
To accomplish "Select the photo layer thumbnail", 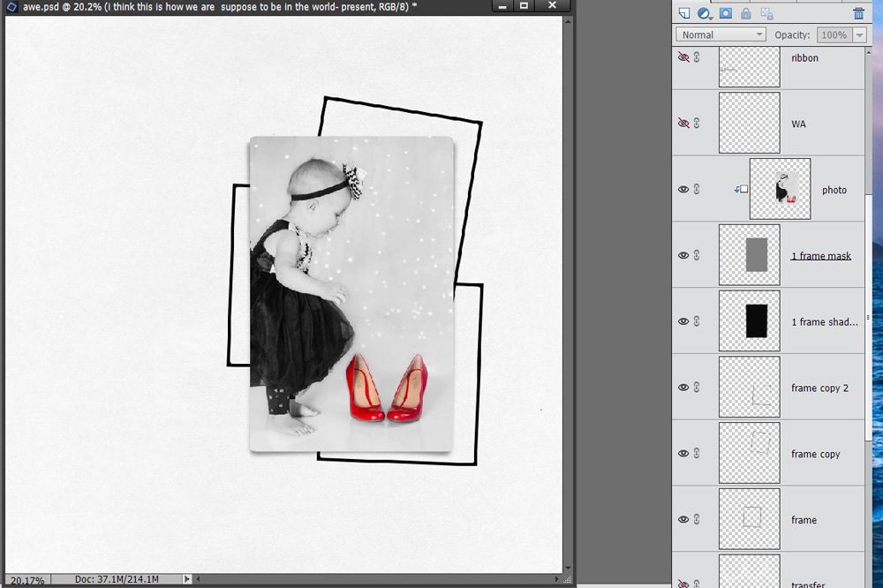I will point(780,189).
